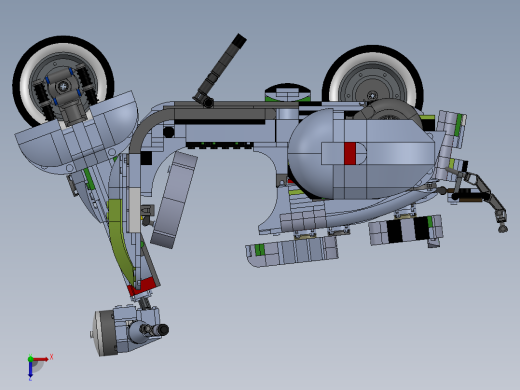Select the front wheel hub with blue pins
Screen dimensions: 520x390
(x=63, y=87)
